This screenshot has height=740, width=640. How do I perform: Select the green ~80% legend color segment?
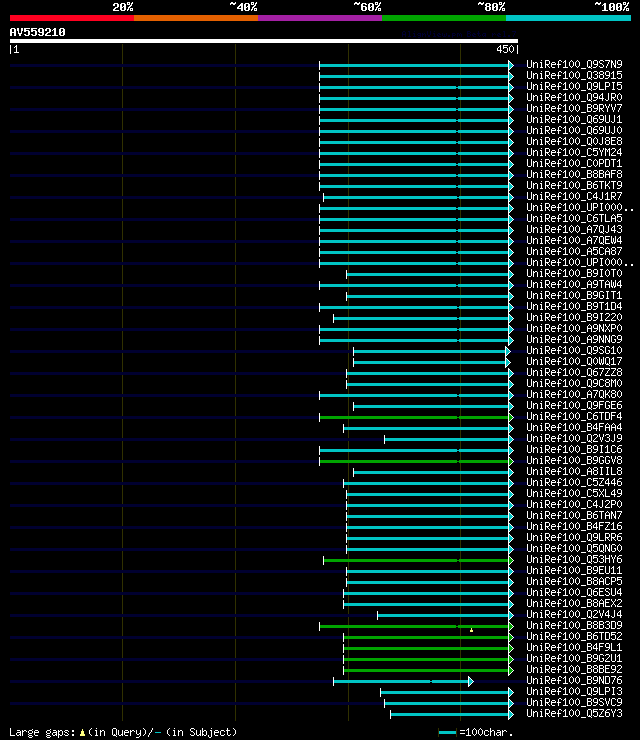(444, 18)
